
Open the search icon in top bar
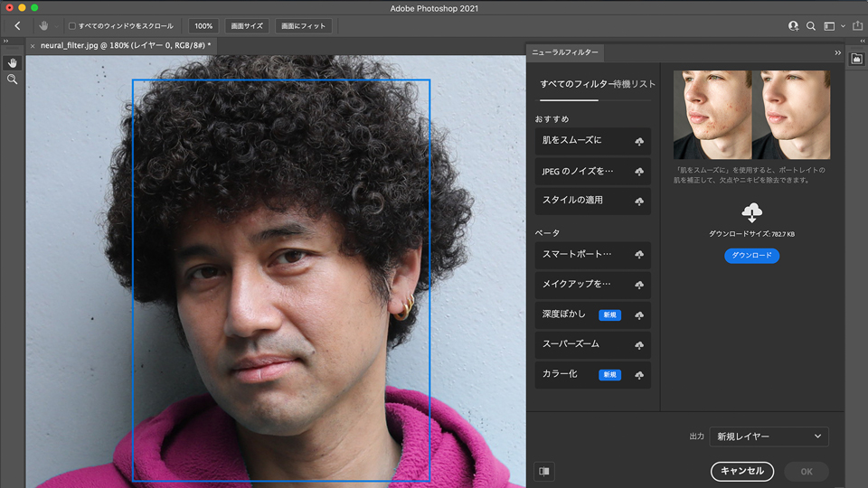pyautogui.click(x=811, y=26)
